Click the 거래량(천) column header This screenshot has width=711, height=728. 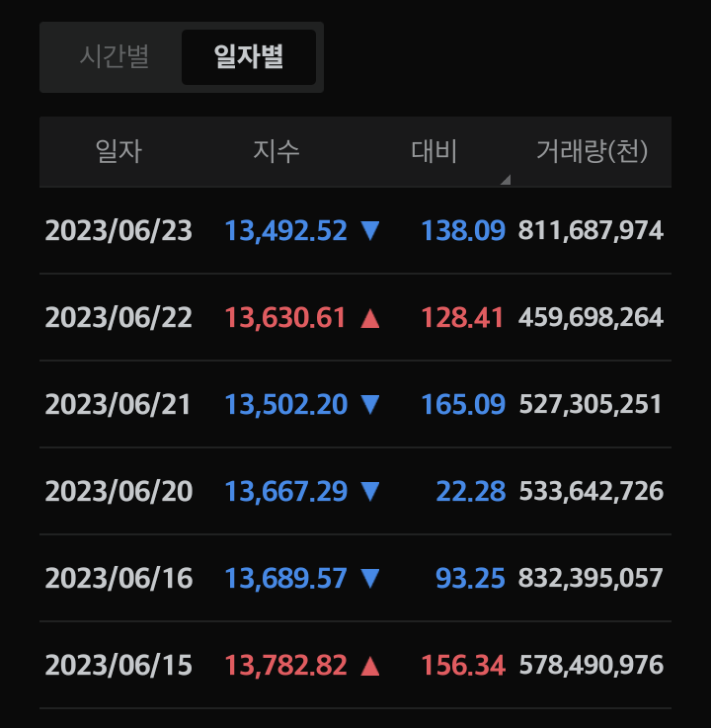[x=592, y=151]
